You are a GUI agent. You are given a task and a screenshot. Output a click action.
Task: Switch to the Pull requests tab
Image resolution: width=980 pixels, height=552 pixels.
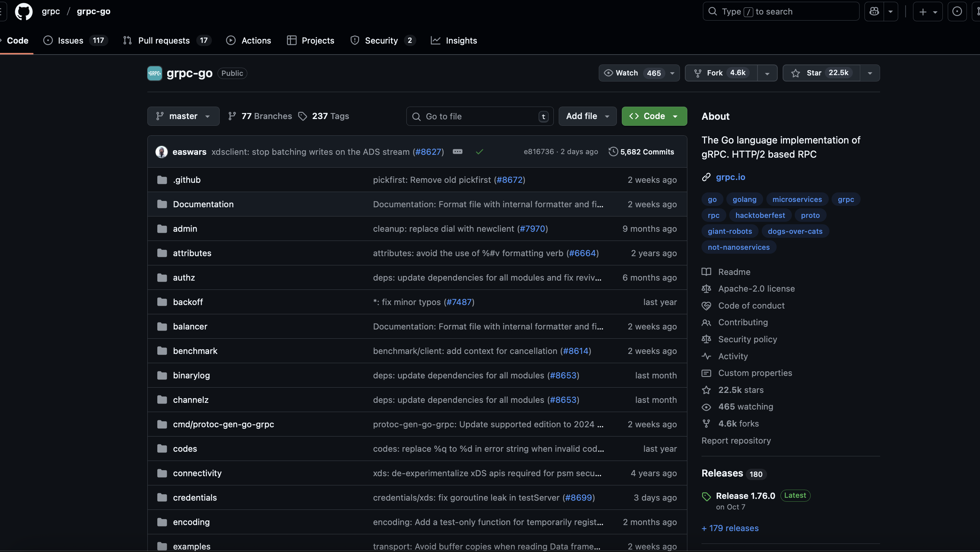(x=164, y=40)
